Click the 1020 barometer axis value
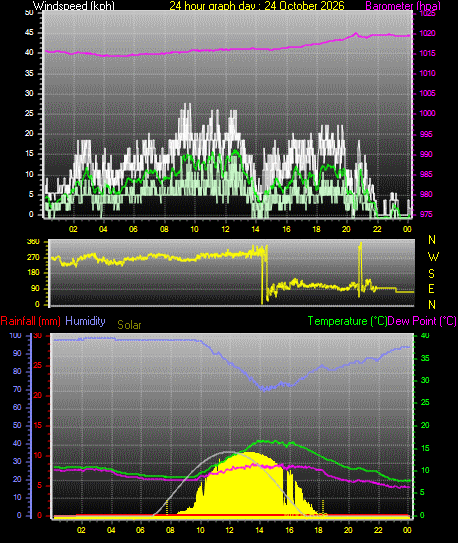 tap(428, 34)
